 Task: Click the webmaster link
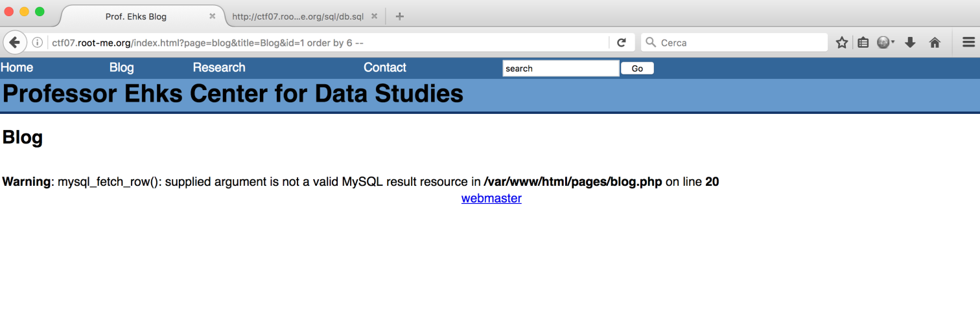(x=491, y=199)
